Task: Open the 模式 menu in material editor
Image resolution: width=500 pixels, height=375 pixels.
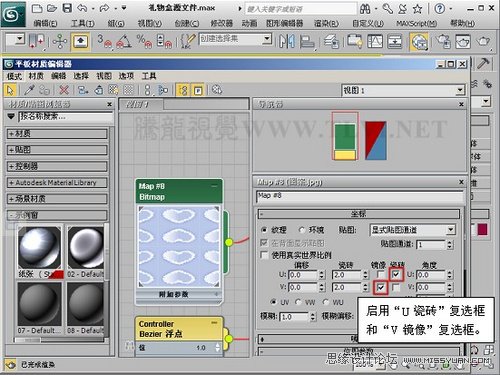Action: click(x=14, y=76)
